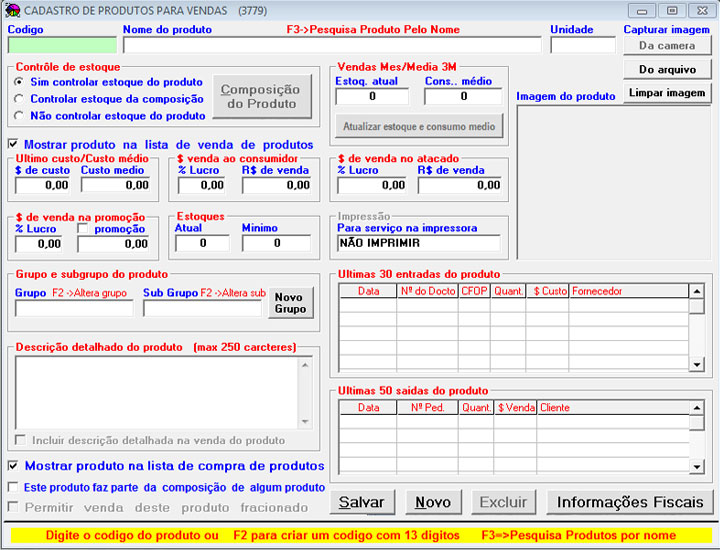Click atacado '% Lucro' field
Screen dimensions: 720x550
click(372, 185)
